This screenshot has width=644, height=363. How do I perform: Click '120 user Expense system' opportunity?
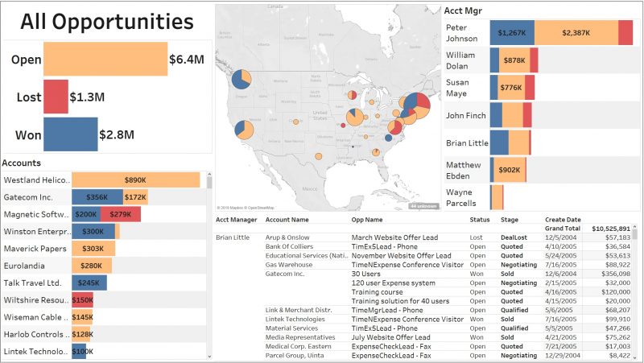point(393,283)
